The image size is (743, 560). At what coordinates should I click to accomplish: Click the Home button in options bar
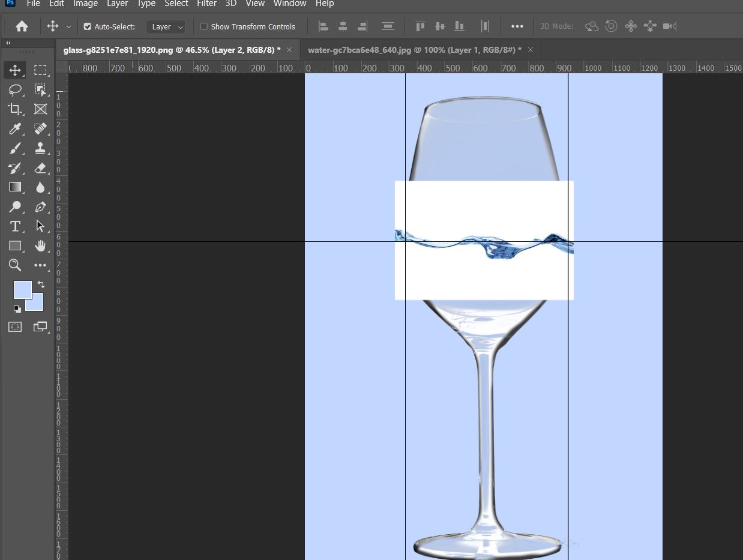click(22, 26)
